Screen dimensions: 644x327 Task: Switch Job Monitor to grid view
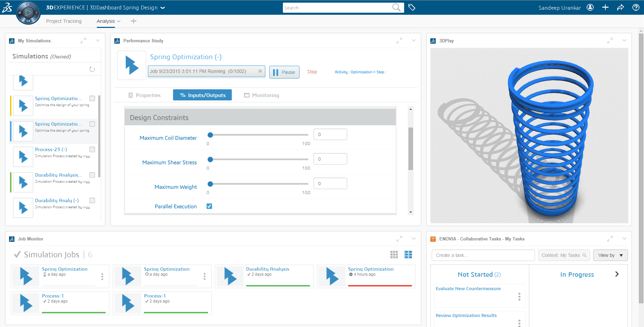click(x=394, y=254)
